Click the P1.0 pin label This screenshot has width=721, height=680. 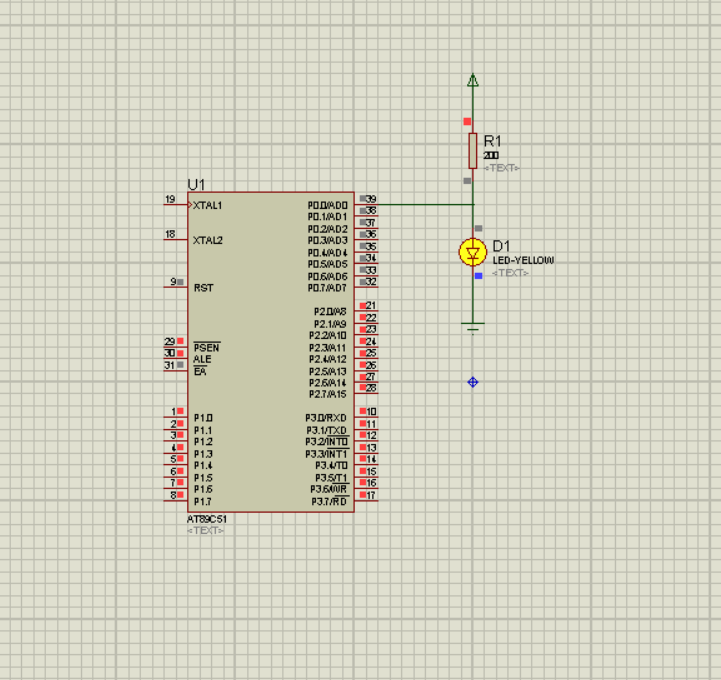[203, 418]
